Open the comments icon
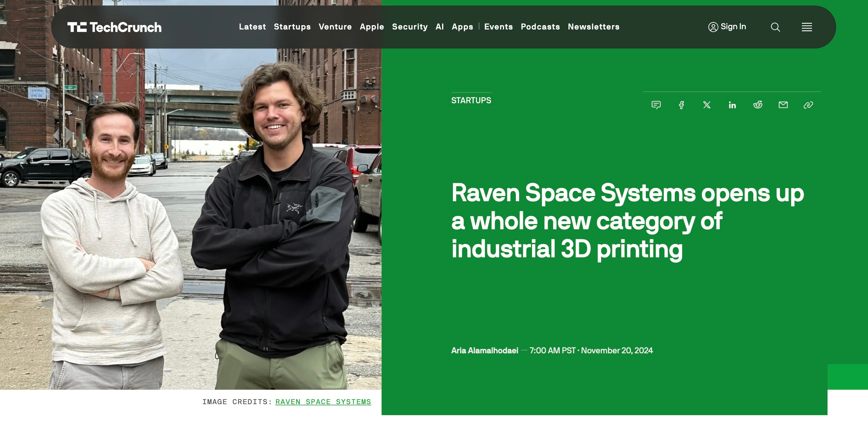This screenshot has height=438, width=868. tap(656, 105)
